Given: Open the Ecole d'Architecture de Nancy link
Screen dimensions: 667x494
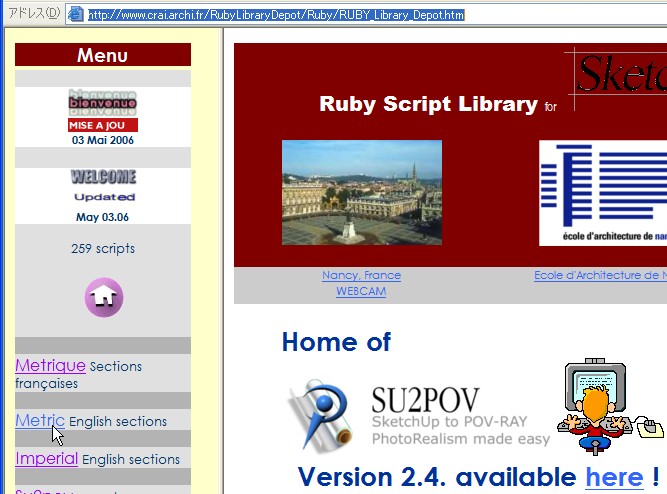Looking at the screenshot, I should [x=600, y=275].
